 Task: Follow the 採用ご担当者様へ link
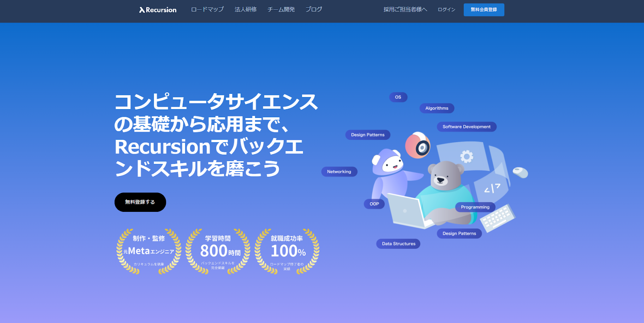coord(405,9)
